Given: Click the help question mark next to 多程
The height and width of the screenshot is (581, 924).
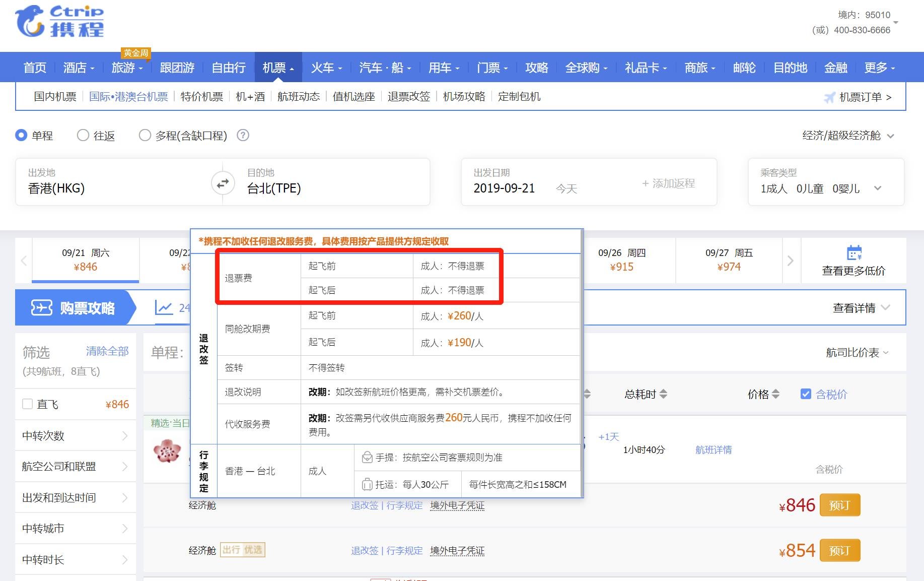Looking at the screenshot, I should (x=243, y=135).
